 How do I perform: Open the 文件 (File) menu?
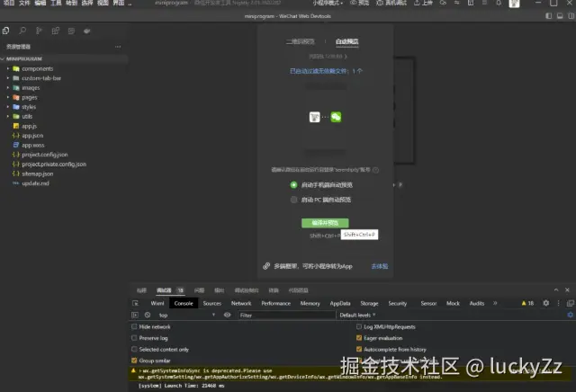click(x=24, y=3)
